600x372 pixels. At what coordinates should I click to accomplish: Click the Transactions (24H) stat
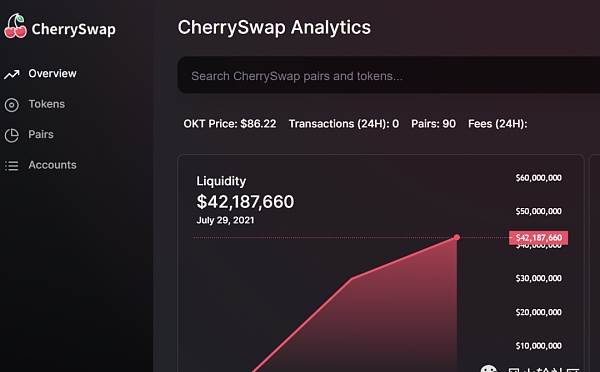(x=344, y=124)
